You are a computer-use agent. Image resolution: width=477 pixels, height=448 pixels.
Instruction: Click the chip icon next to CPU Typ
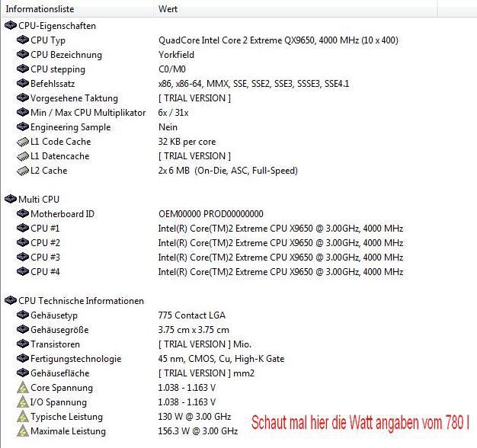[23, 40]
